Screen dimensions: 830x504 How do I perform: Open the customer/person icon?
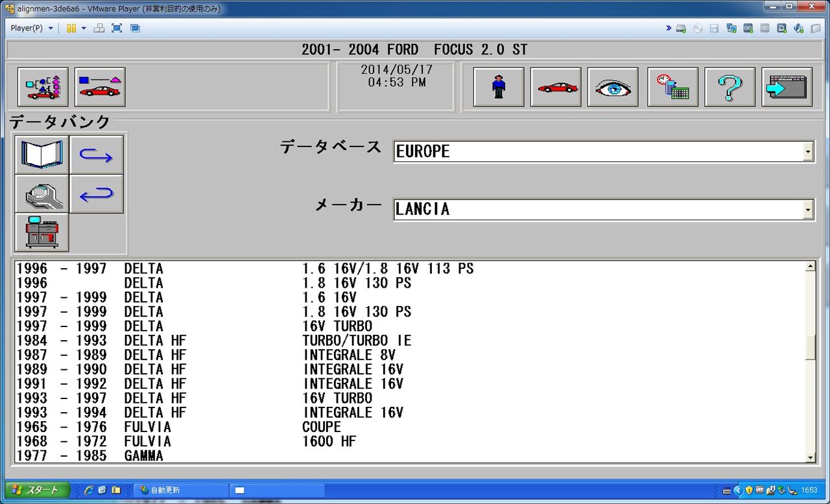[x=499, y=87]
